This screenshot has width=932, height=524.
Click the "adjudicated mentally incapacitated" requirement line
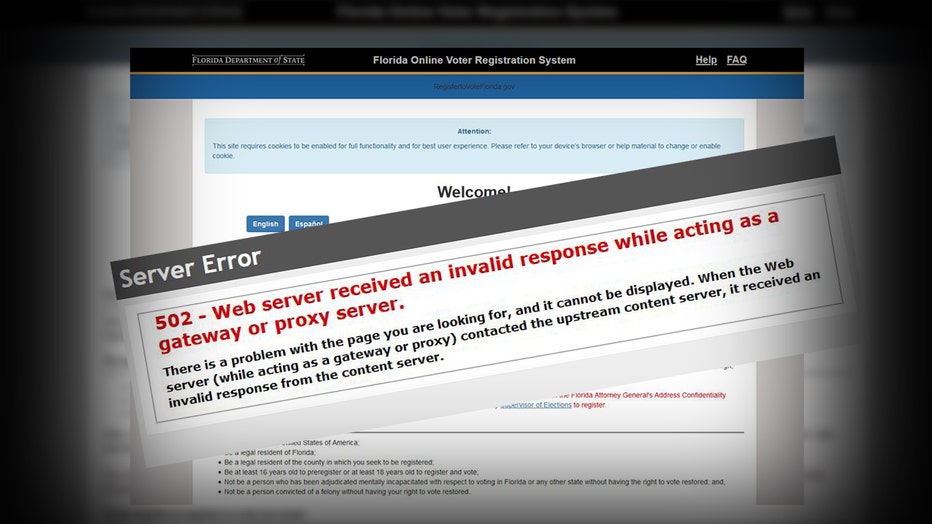474,482
